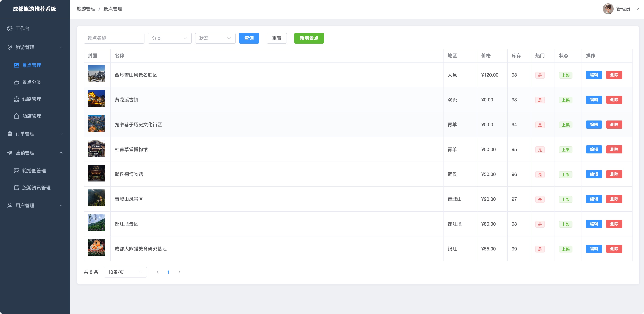Edit the 宽窄巷子历史文化街区 row
Screen dimensions: 644x314
(x=594, y=124)
